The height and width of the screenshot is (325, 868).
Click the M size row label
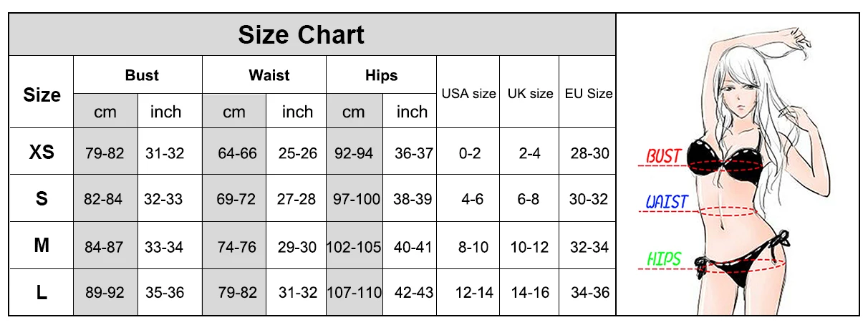[x=42, y=246]
